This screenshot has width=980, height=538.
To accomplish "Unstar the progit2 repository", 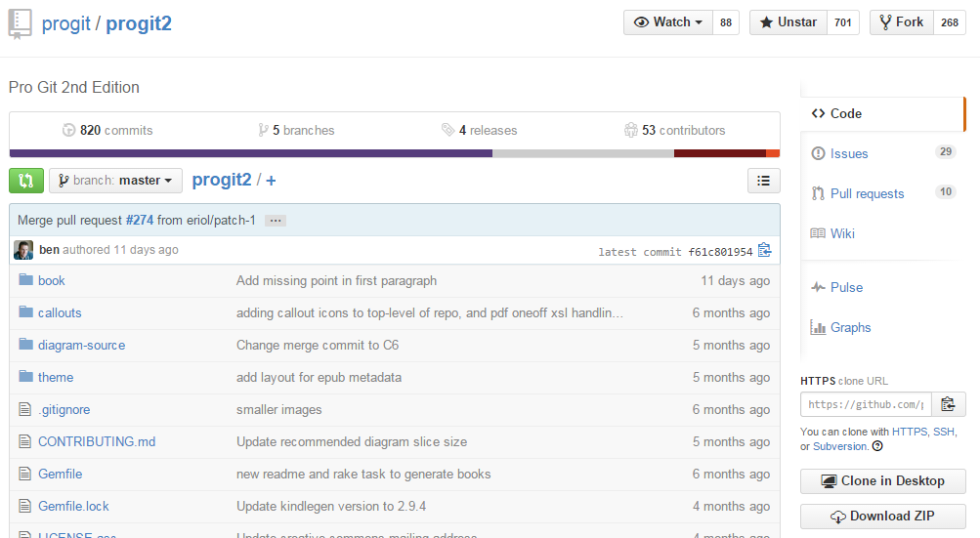I will tap(788, 22).
